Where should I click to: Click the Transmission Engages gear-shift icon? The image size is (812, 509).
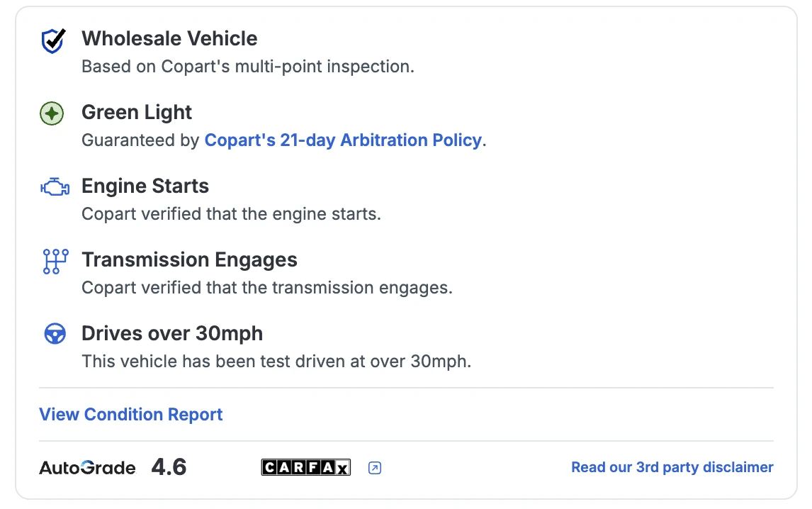pyautogui.click(x=55, y=262)
